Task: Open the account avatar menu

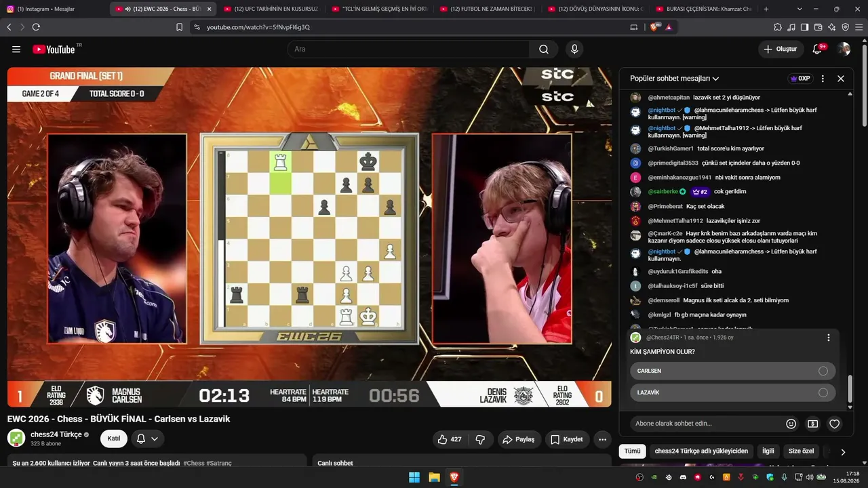Action: coord(844,49)
